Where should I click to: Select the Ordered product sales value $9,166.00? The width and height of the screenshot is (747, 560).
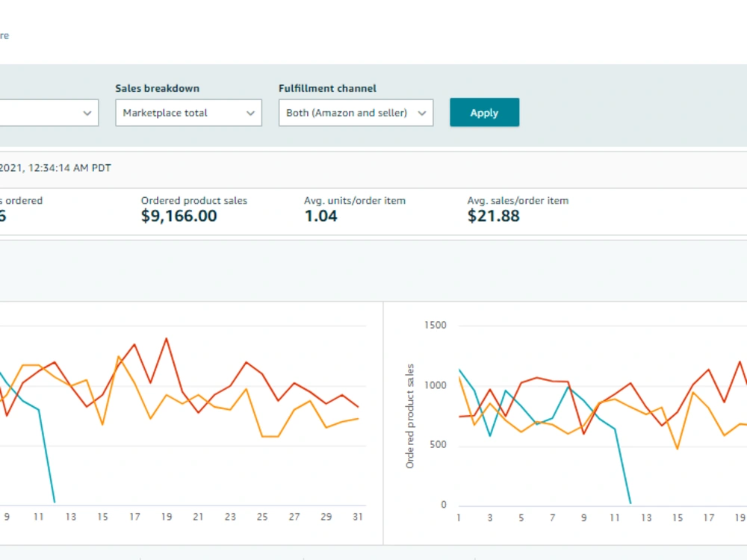point(179,217)
